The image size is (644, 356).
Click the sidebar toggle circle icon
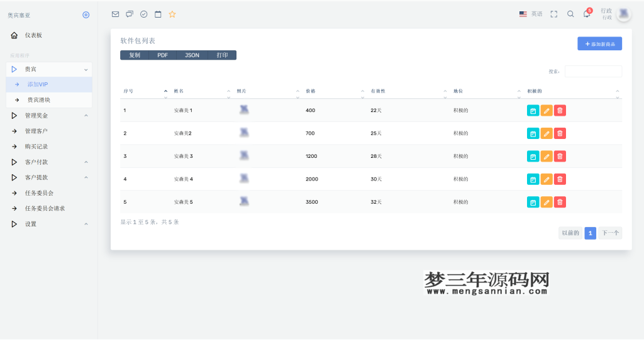click(86, 15)
